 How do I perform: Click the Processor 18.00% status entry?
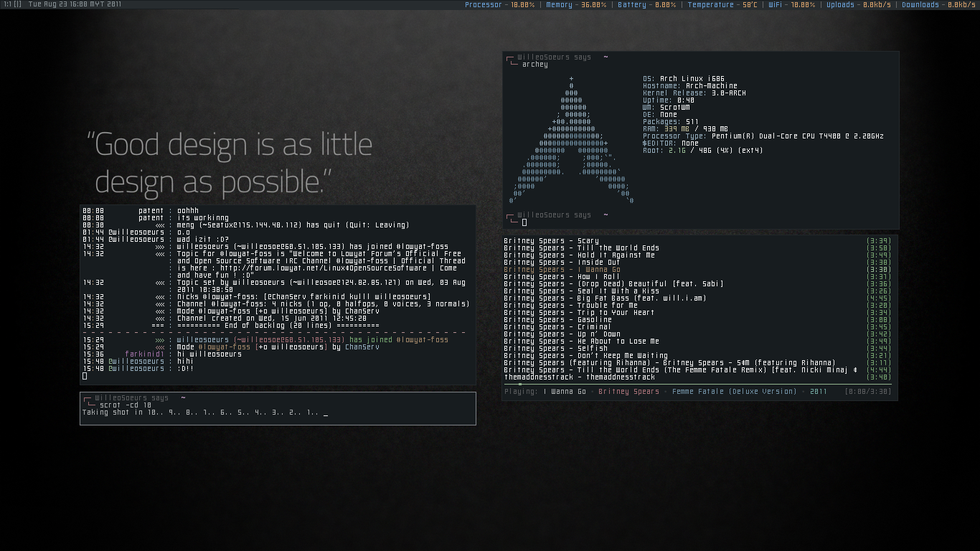pyautogui.click(x=499, y=4)
